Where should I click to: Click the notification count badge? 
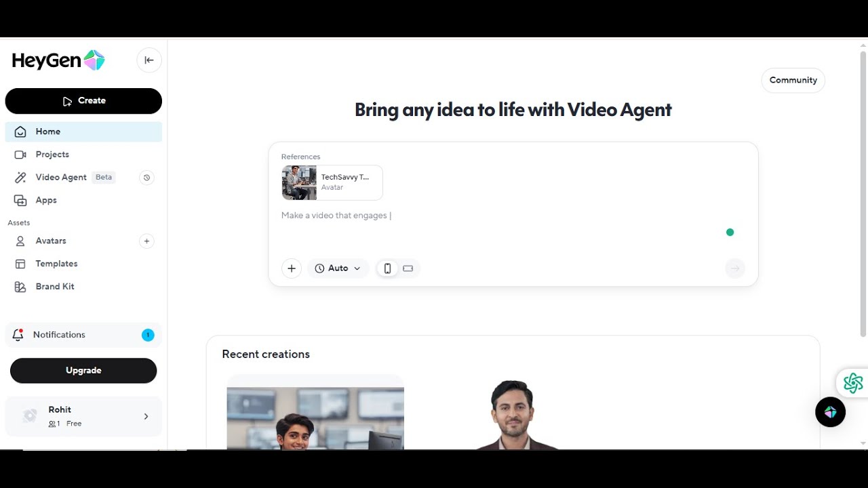(x=148, y=335)
